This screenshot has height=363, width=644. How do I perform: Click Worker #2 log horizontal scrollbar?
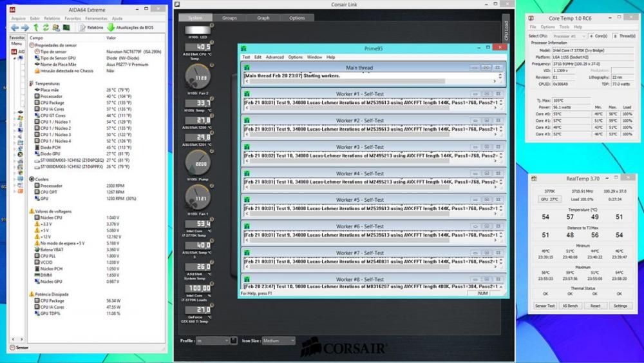tap(371, 134)
